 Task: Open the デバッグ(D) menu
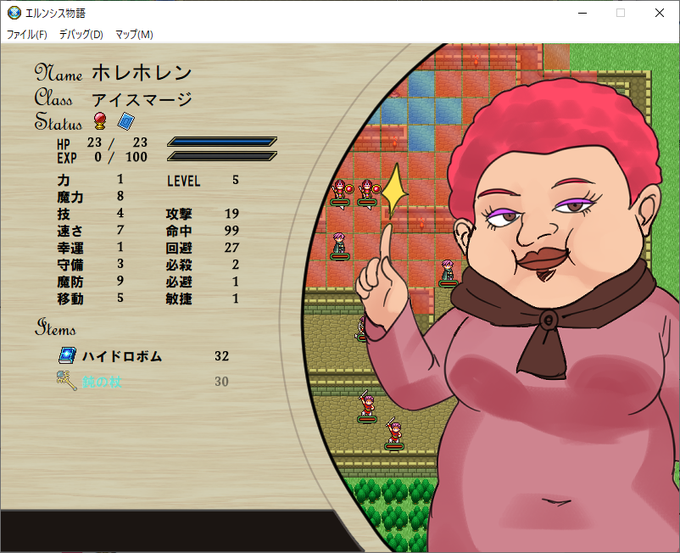pos(81,34)
